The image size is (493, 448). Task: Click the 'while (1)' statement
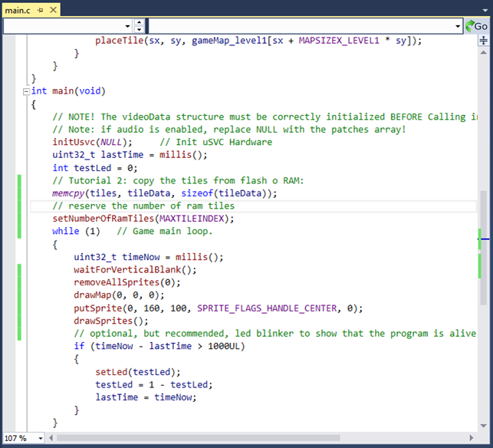(x=76, y=231)
